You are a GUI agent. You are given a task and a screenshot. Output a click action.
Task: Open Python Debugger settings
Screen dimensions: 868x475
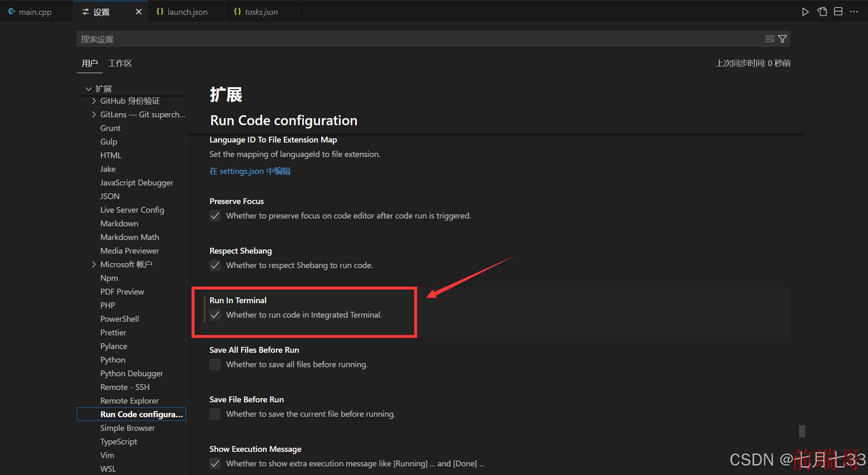[131, 373]
